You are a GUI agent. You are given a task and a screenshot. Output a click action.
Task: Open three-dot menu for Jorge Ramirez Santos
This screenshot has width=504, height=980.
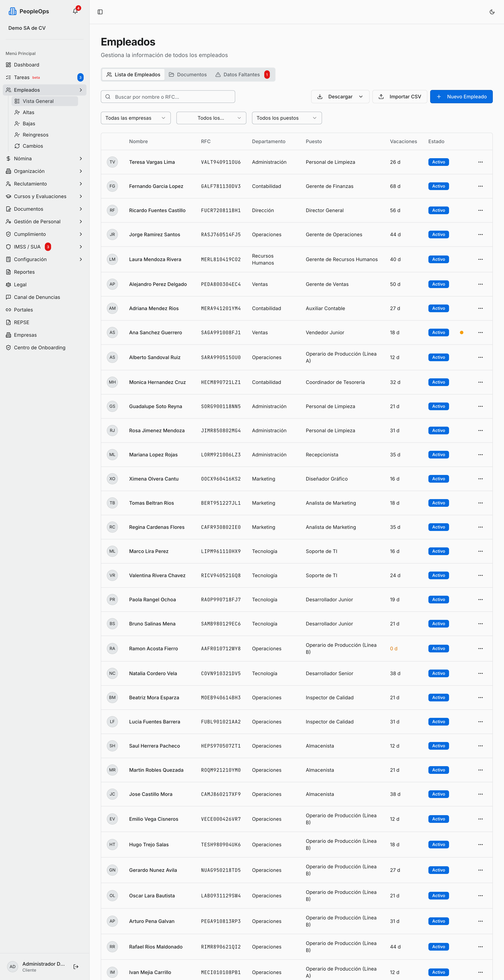[480, 234]
